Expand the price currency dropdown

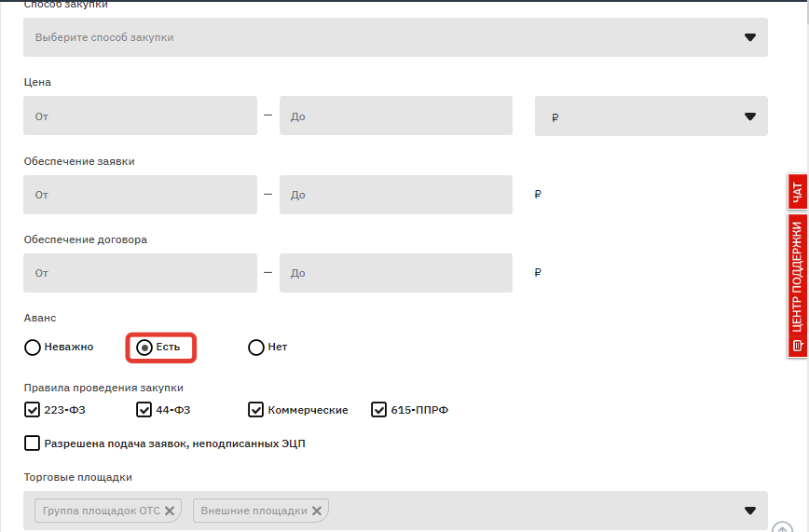pos(651,116)
